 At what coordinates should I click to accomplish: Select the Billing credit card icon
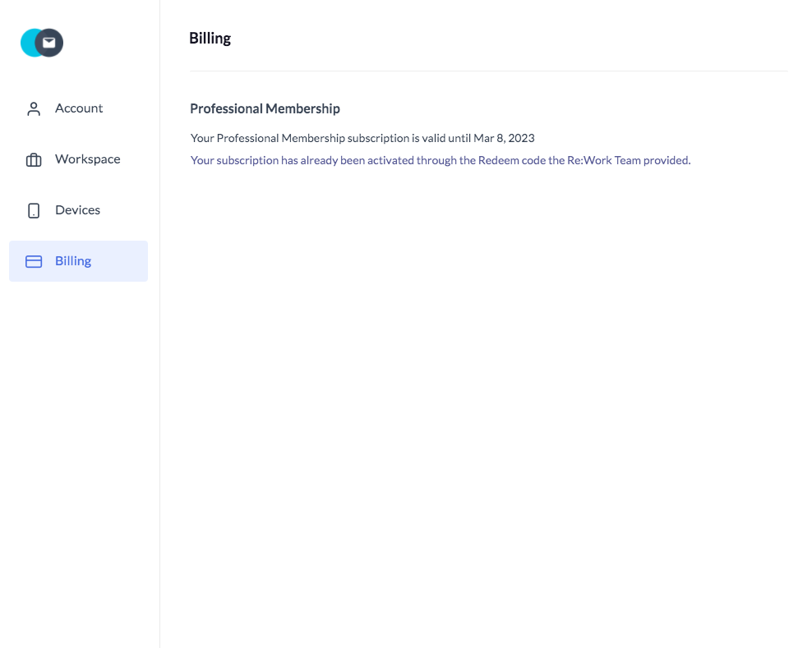(x=34, y=261)
